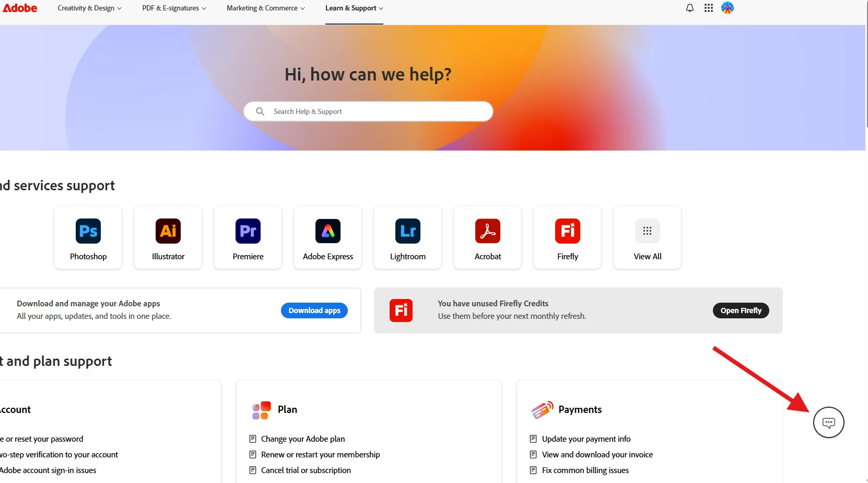This screenshot has height=483, width=868.
Task: Open the app switcher grid icon
Action: coord(709,8)
